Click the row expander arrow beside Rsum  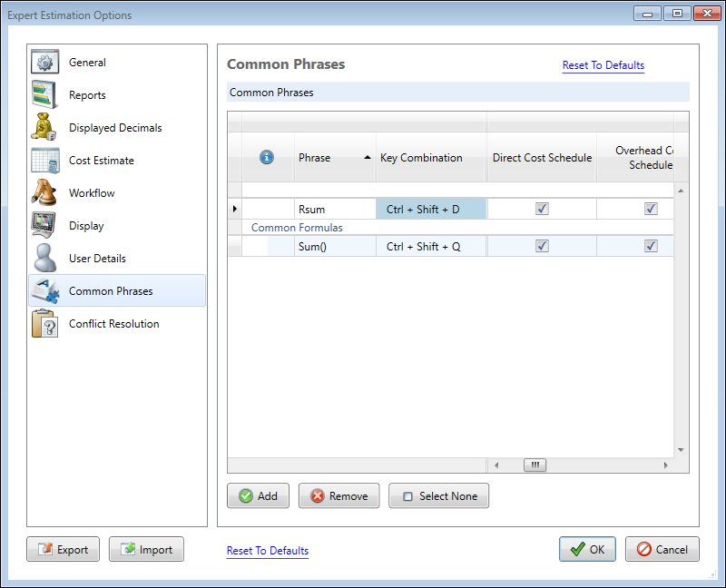point(235,210)
